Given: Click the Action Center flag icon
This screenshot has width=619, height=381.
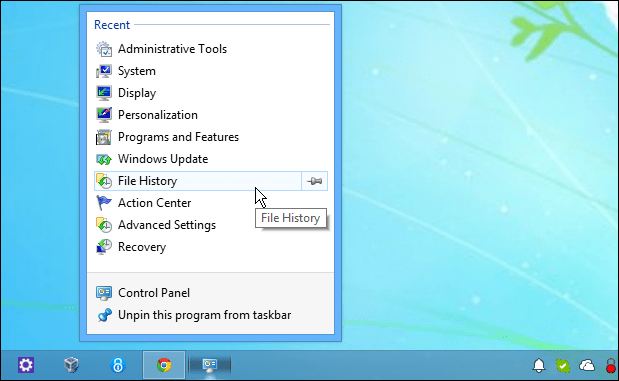Looking at the screenshot, I should click(104, 203).
